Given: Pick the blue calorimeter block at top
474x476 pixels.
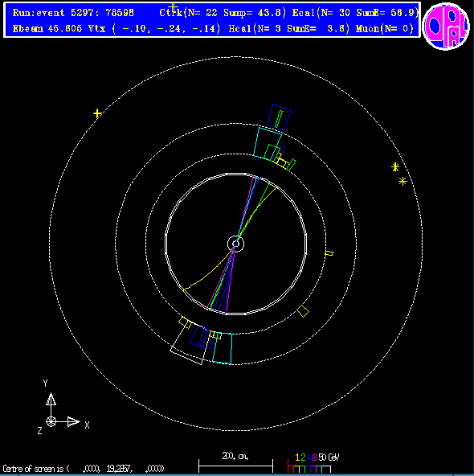Looking at the screenshot, I should click(x=280, y=117).
